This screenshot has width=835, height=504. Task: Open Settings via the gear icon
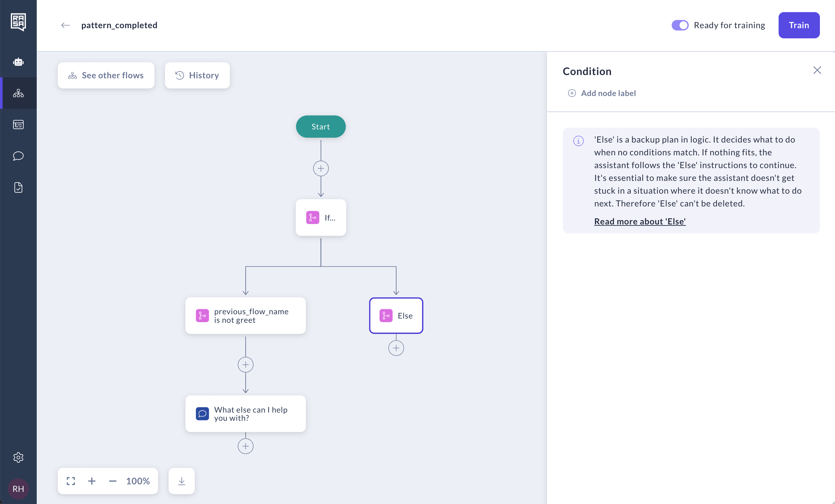click(18, 457)
